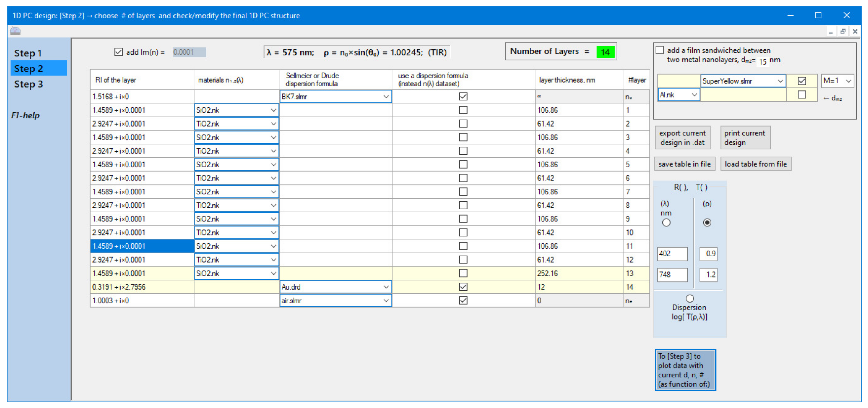The image size is (868, 408).
Task: Minimize the inner MDI child window
Action: pyautogui.click(x=831, y=32)
